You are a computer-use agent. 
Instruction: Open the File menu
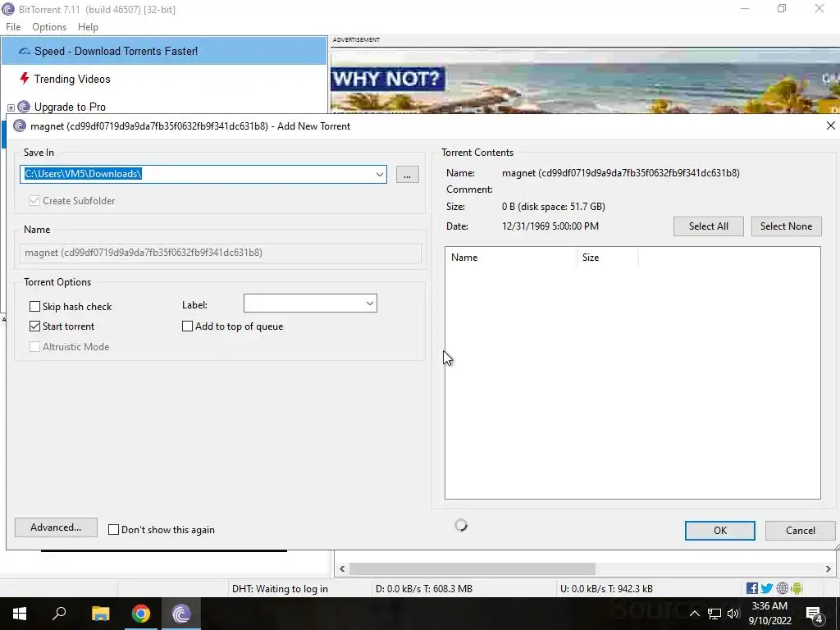coord(13,27)
